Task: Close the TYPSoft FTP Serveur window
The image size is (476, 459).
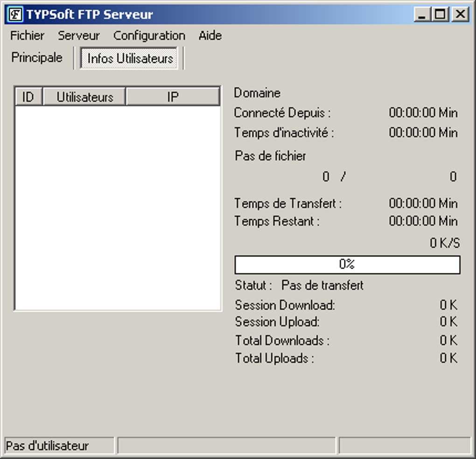Action: click(x=460, y=14)
